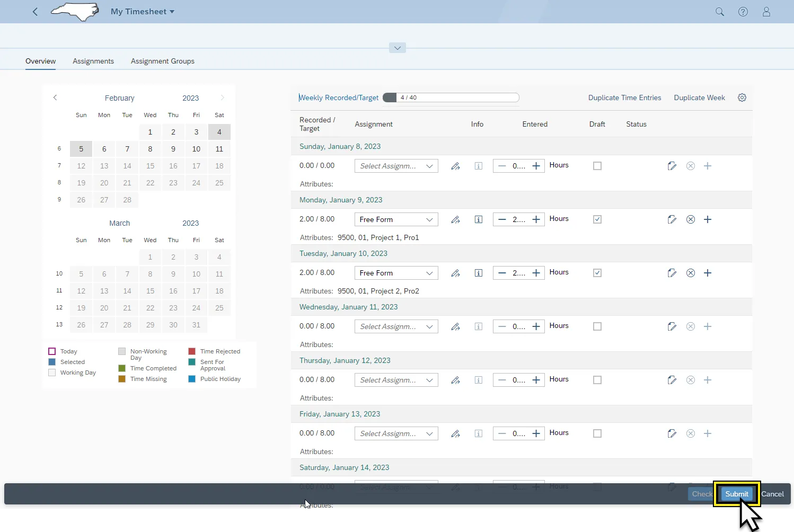Increase hours for Monday, January 9

(x=536, y=219)
